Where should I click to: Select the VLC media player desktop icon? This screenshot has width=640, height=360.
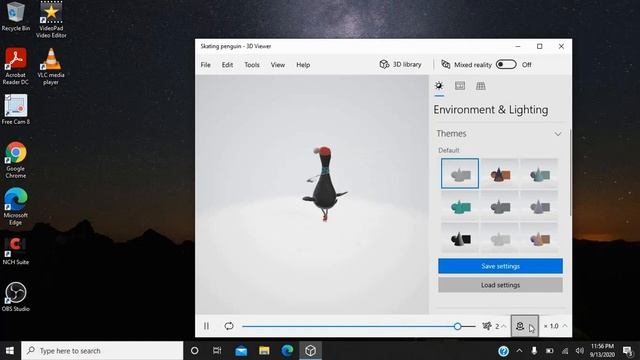point(51,67)
